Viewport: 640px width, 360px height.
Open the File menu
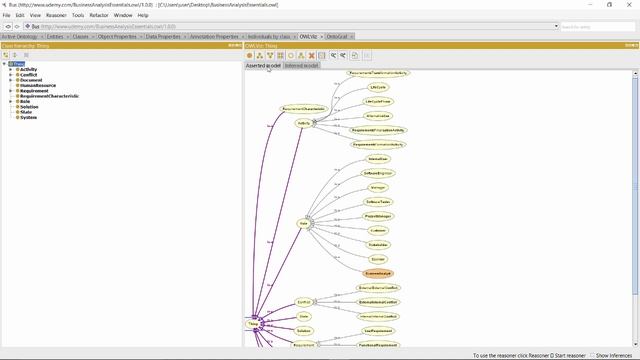7,15
